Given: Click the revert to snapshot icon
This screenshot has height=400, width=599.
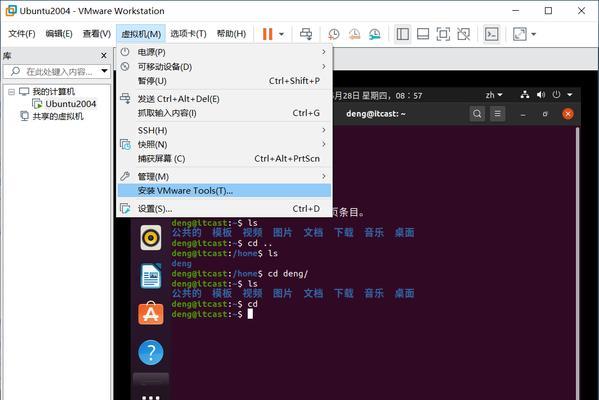Looking at the screenshot, I should (355, 34).
